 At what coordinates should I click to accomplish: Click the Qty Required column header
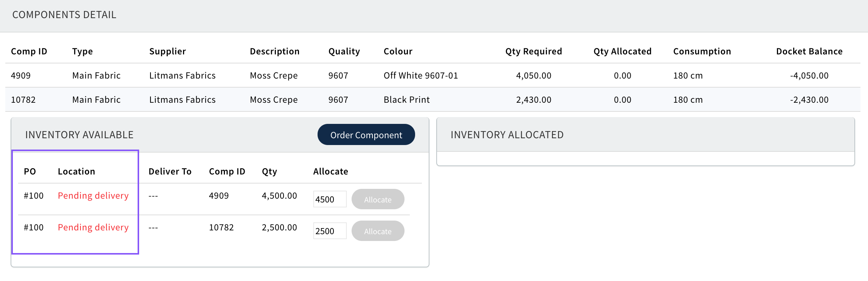click(533, 51)
